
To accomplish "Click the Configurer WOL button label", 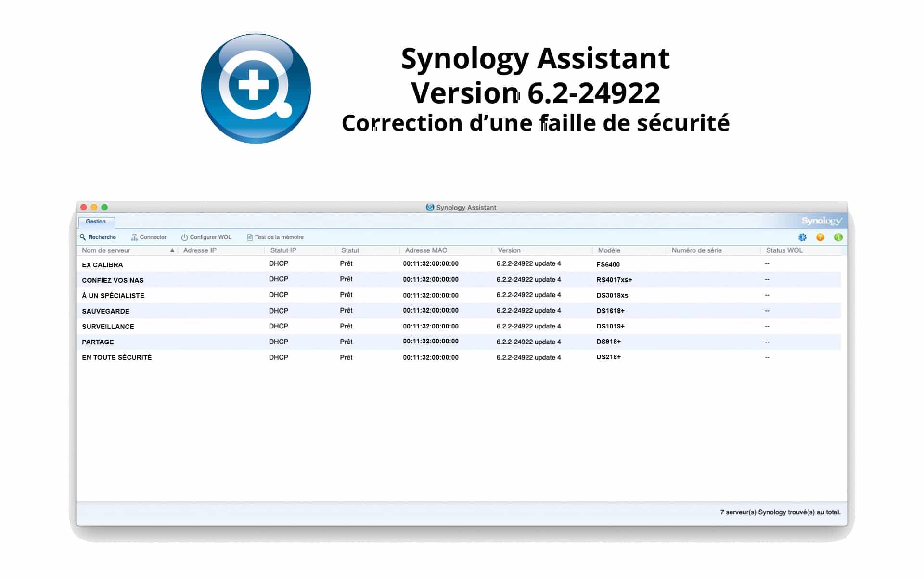I will (210, 237).
